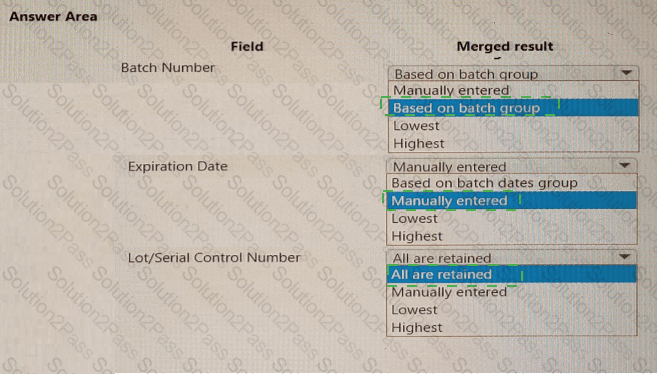657x374 pixels.
Task: Pick 'Lowest' under Batch Number
Action: click(514, 126)
